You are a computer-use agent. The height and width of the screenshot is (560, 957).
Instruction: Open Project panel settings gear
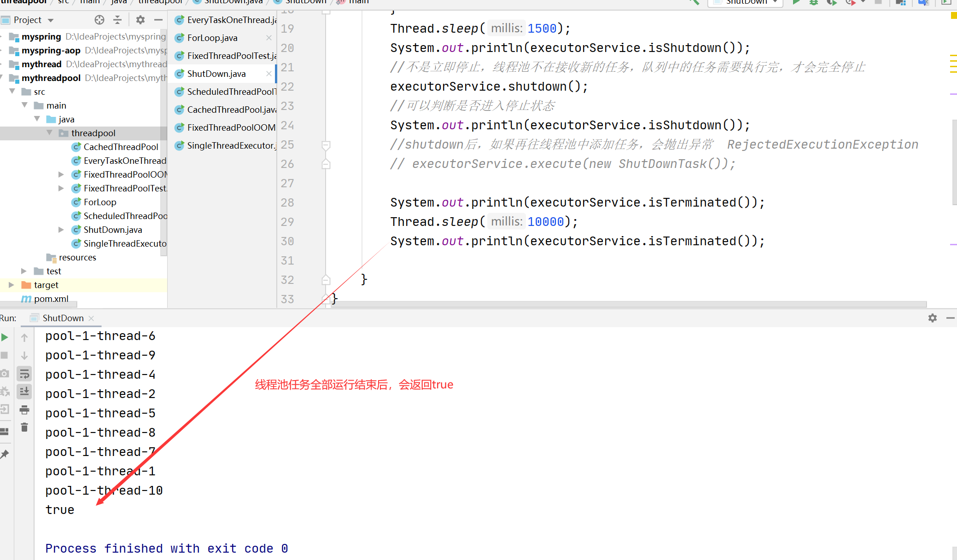click(140, 20)
